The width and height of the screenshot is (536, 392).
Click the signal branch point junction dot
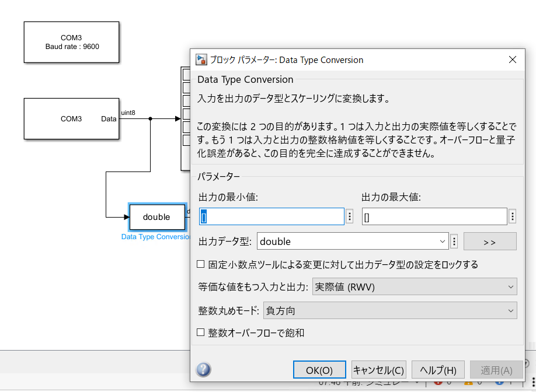click(x=151, y=119)
